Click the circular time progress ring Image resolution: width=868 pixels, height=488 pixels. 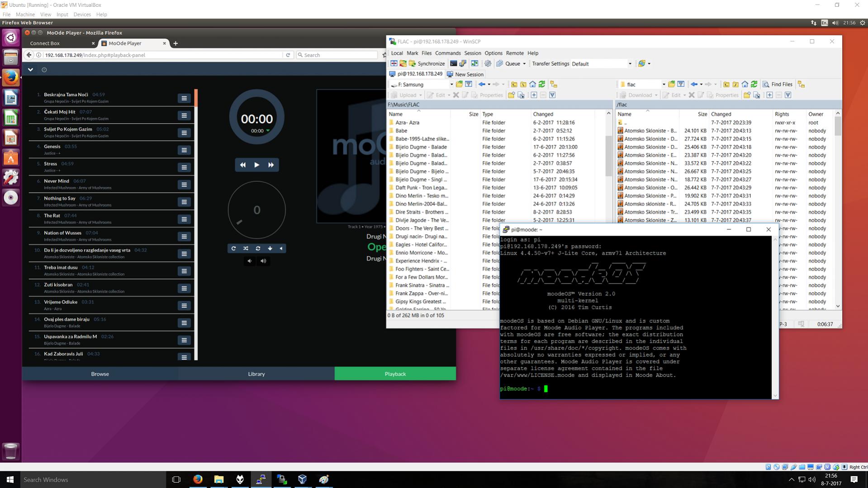tap(256, 117)
